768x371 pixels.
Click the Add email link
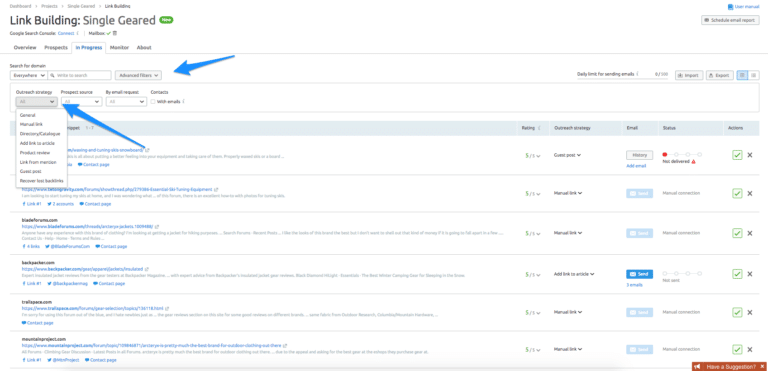tap(636, 166)
